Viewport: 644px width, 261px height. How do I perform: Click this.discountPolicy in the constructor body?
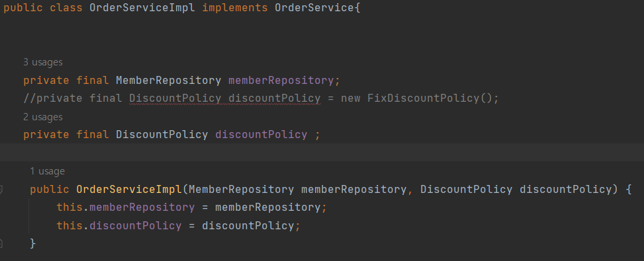(119, 226)
